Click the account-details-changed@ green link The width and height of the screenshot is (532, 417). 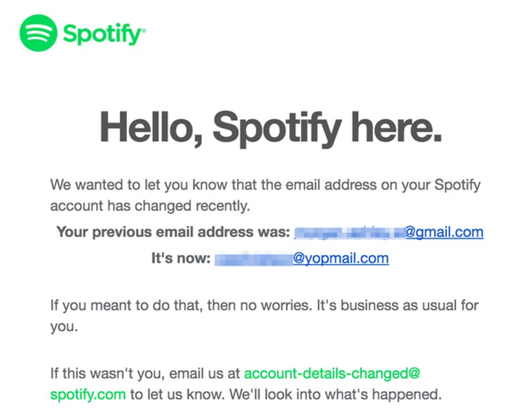[332, 373]
